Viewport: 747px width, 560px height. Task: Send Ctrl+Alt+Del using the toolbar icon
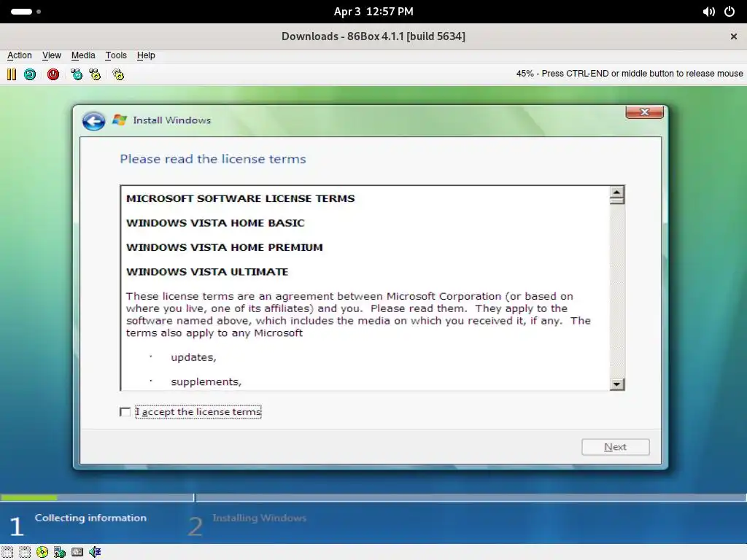(76, 74)
